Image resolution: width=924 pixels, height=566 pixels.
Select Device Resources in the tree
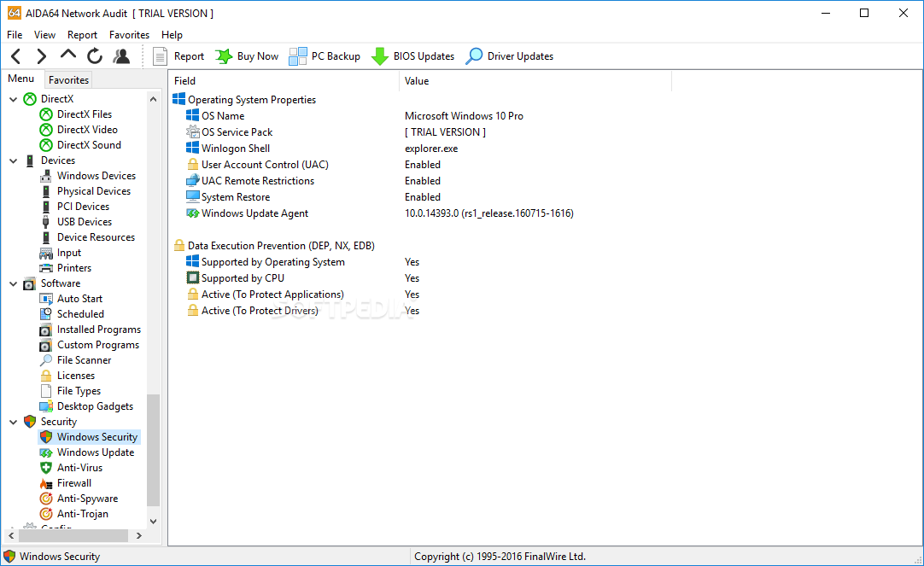(x=87, y=236)
